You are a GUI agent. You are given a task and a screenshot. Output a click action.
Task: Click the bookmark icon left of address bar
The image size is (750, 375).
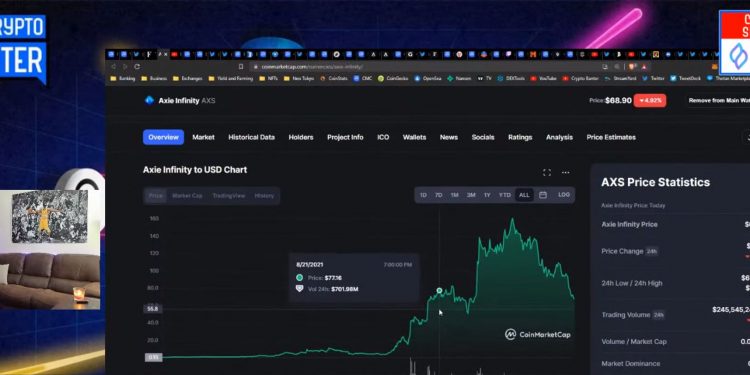(x=241, y=66)
